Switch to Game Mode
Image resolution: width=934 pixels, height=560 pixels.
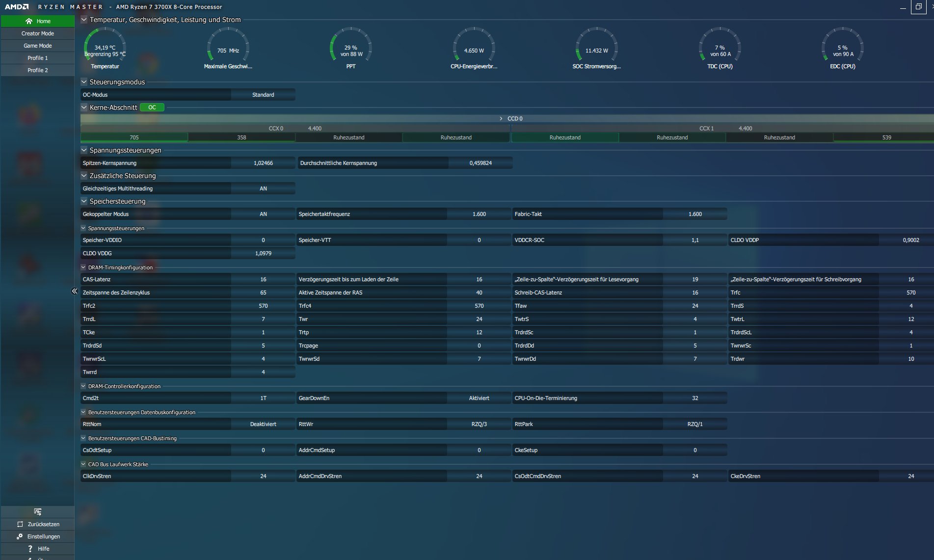(38, 46)
